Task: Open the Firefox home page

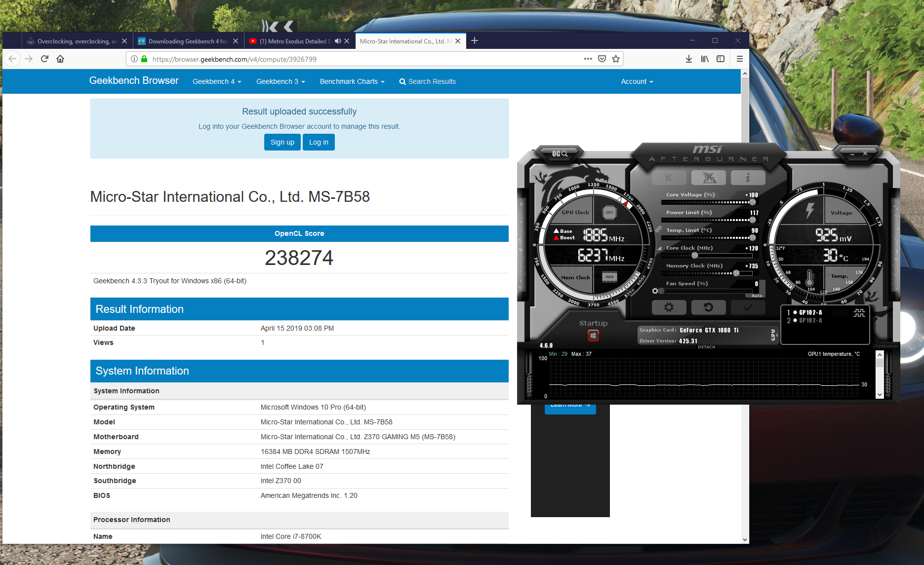Action: [60, 59]
